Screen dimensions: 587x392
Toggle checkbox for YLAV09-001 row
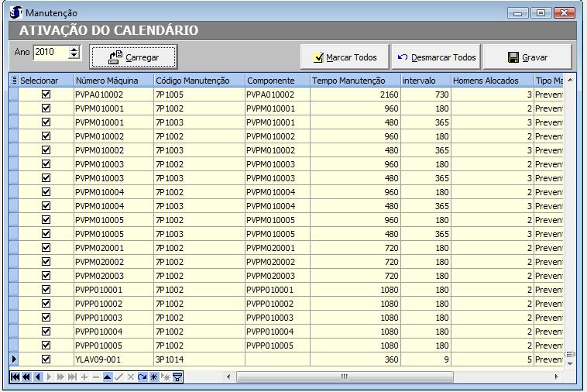point(46,359)
